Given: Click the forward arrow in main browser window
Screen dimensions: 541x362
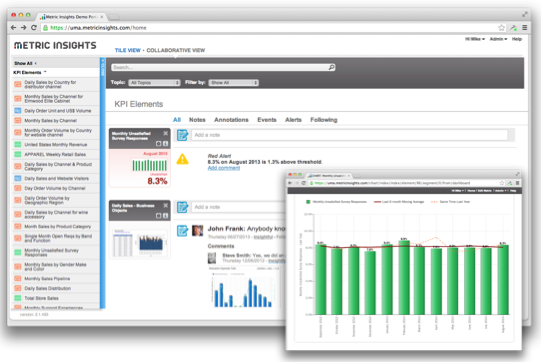Looking at the screenshot, I should (x=23, y=28).
